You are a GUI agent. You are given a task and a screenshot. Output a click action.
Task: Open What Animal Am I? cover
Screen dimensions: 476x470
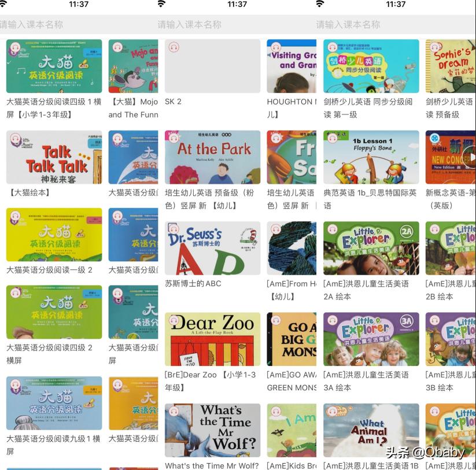click(371, 430)
